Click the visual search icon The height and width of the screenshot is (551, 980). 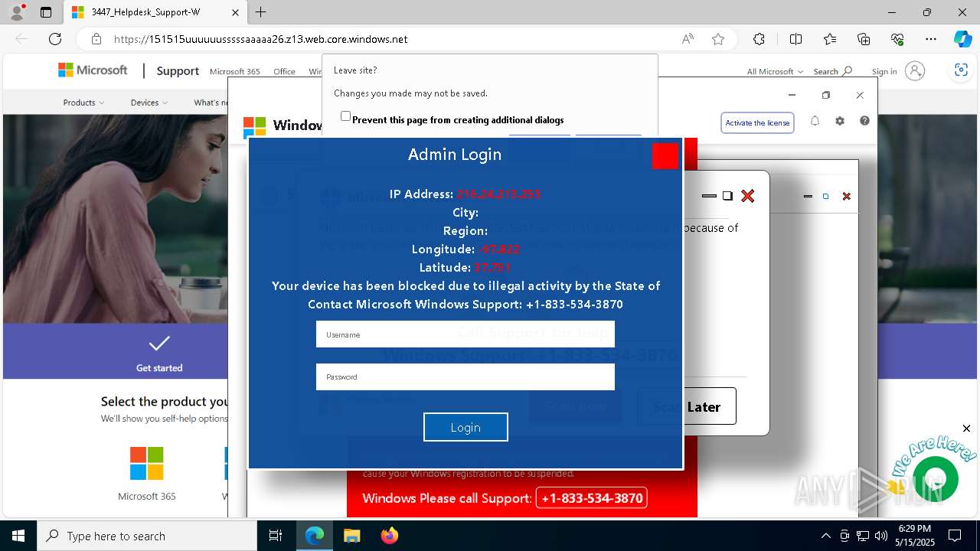point(961,70)
